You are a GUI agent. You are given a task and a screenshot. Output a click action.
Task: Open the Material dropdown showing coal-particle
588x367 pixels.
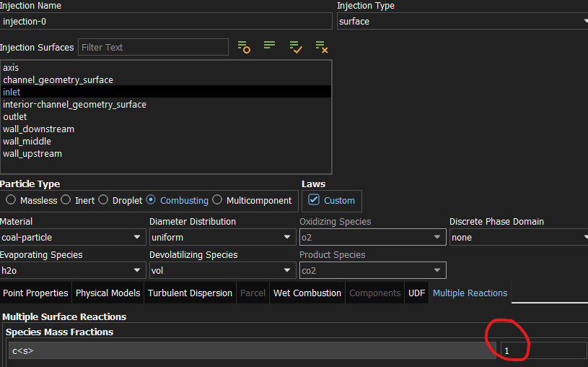pos(73,237)
